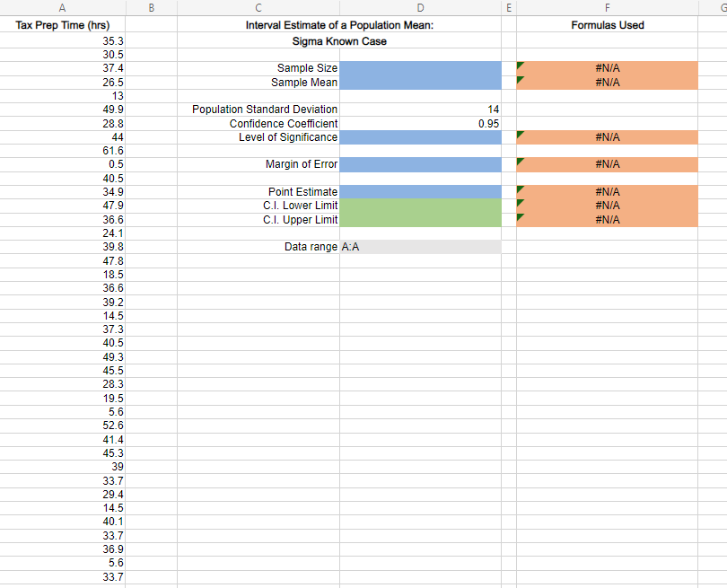Click the #N/A cell in Point Estimate row

coord(608,192)
